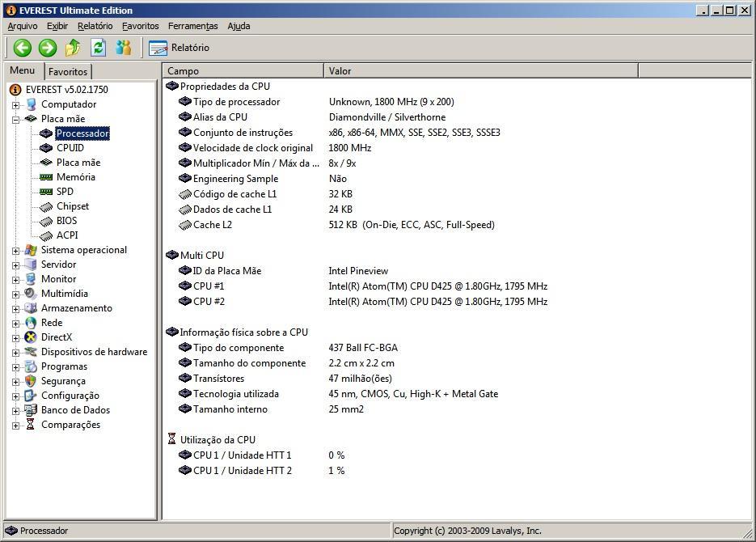This screenshot has height=542, width=756.
Task: Click the SPD memory module icon
Action: pyautogui.click(x=46, y=192)
